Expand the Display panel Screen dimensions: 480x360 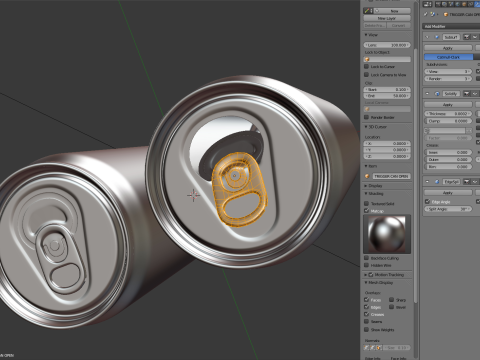tap(366, 186)
